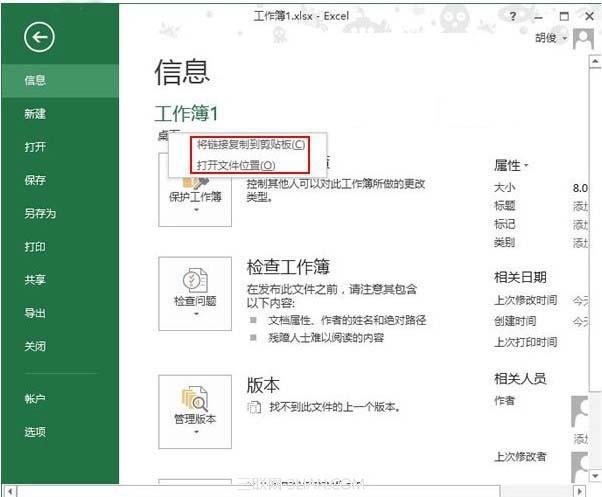Click the 工作簿1 file name heading
Screen dimensions: 602x497
tap(186, 114)
